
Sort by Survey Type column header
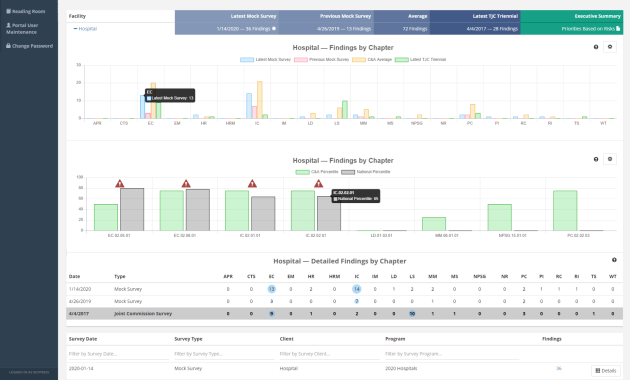coord(188,339)
